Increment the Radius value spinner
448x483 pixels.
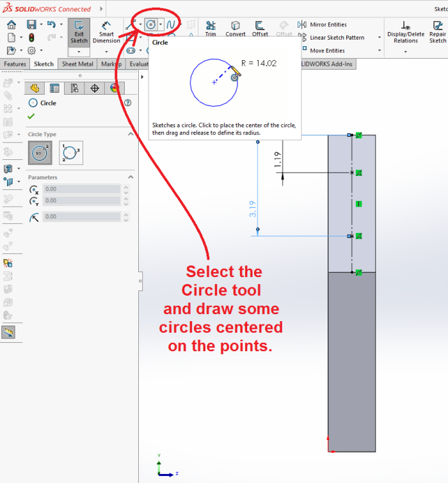click(125, 214)
